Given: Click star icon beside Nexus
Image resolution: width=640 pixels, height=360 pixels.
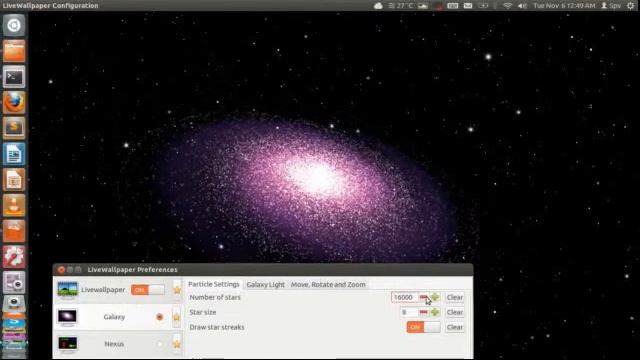Looking at the screenshot, I should click(177, 344).
